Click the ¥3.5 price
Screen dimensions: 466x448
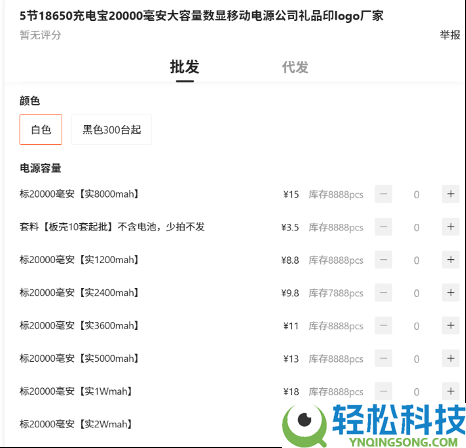(290, 227)
